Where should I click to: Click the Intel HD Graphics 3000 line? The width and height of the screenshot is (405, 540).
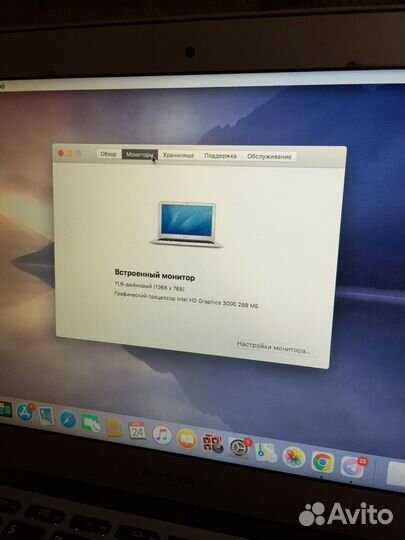pyautogui.click(x=186, y=299)
